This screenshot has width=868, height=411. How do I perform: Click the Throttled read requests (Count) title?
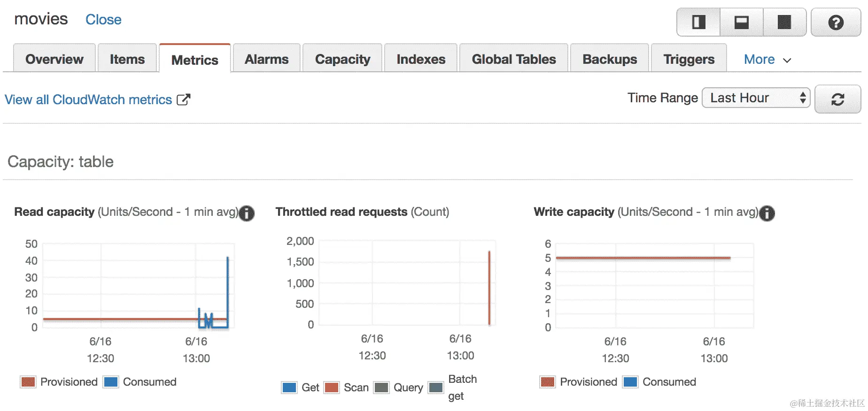362,212
